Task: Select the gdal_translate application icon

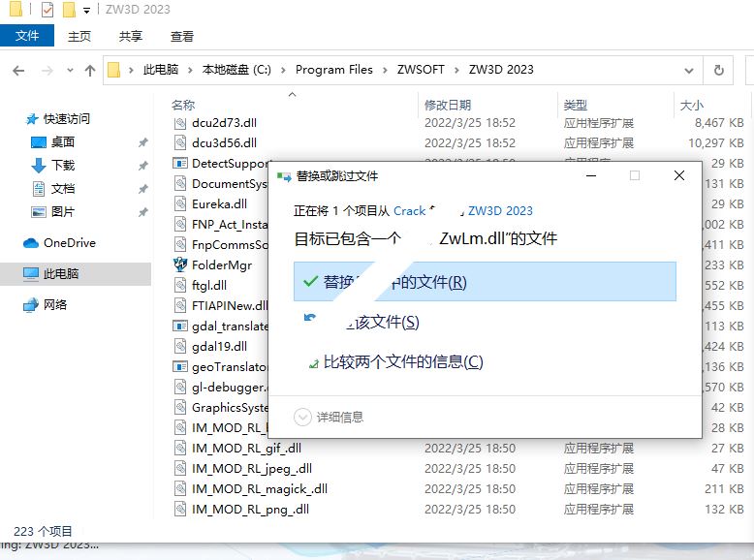Action: [x=180, y=327]
